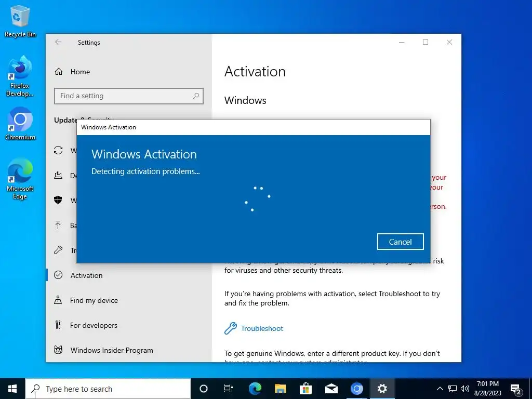
Task: Click the Delivery Optimization tray icon in sidebar
Action: [58, 176]
